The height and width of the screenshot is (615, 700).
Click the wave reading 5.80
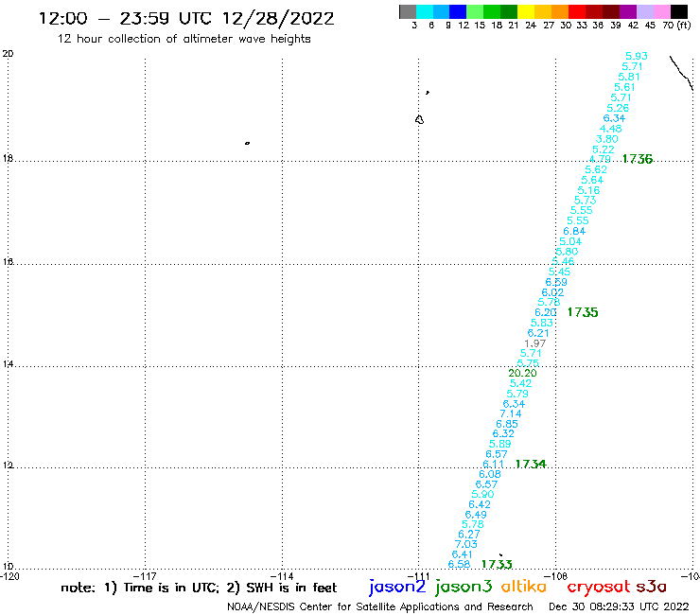tap(567, 252)
